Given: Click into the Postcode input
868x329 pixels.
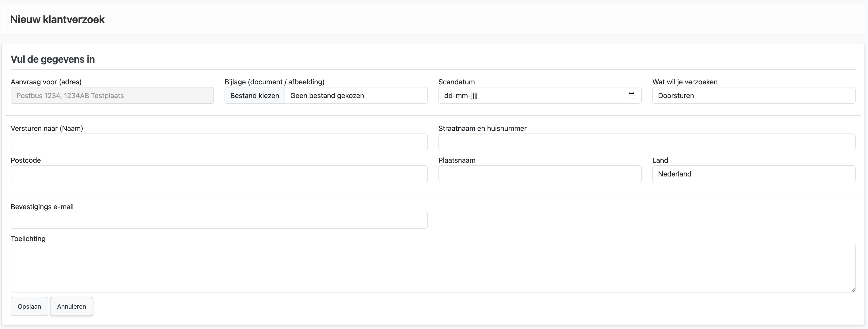Looking at the screenshot, I should coord(219,174).
